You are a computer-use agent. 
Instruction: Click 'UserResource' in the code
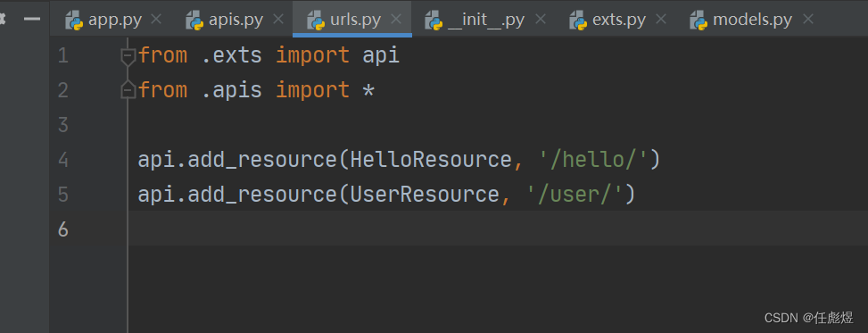426,194
